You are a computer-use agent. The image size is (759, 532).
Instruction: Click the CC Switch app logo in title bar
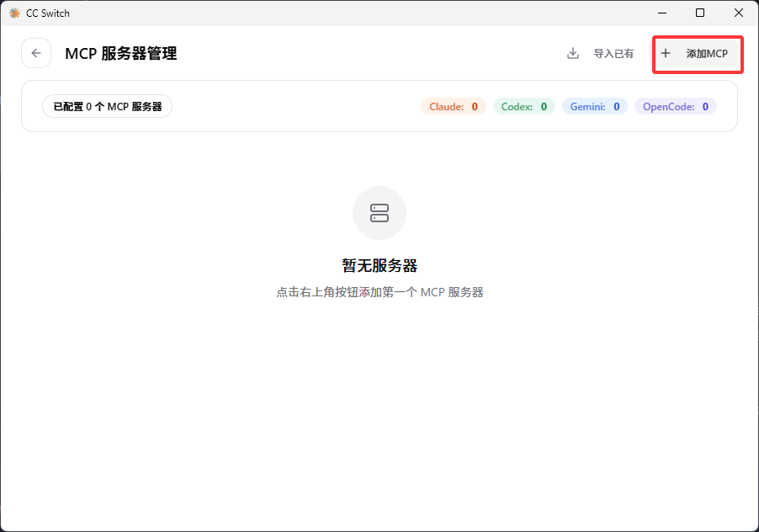[x=14, y=13]
